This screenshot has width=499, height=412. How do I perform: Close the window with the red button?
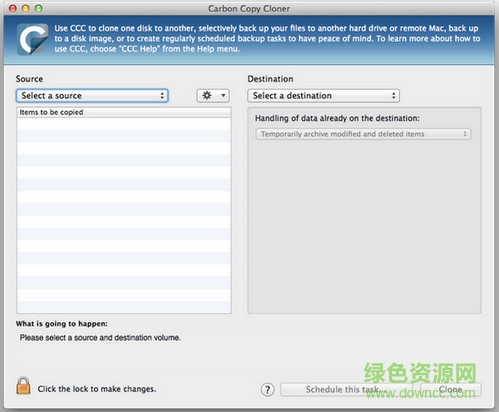click(13, 8)
